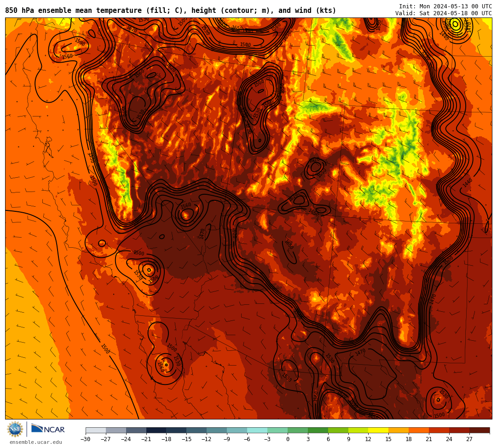Pick the red-orange swatch between 21 and 24
Screen dimensions: 497x448
[439, 430]
